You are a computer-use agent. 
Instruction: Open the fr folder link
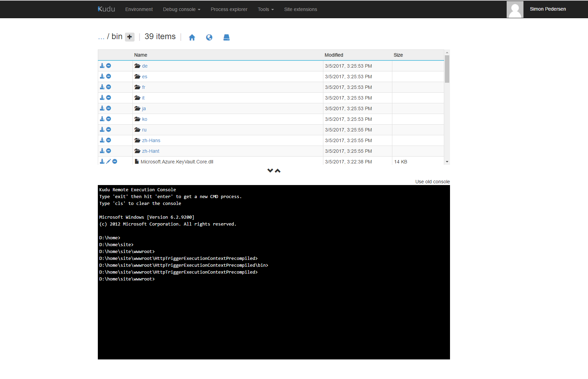[143, 87]
